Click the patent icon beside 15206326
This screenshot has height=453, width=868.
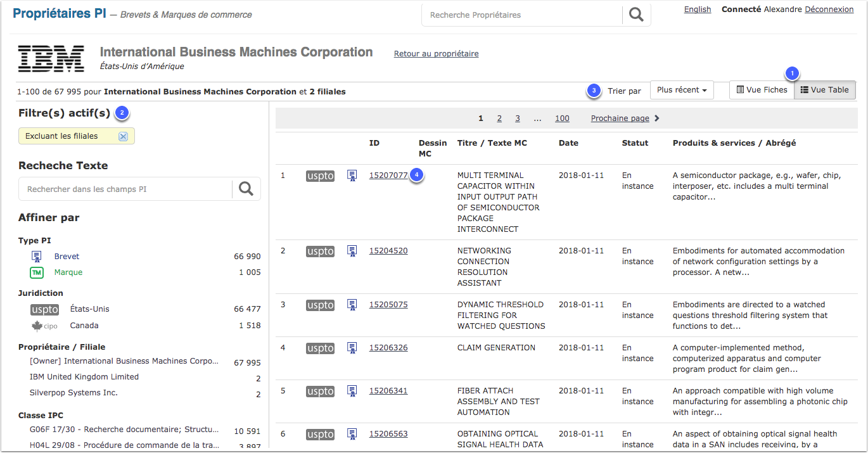[352, 348]
